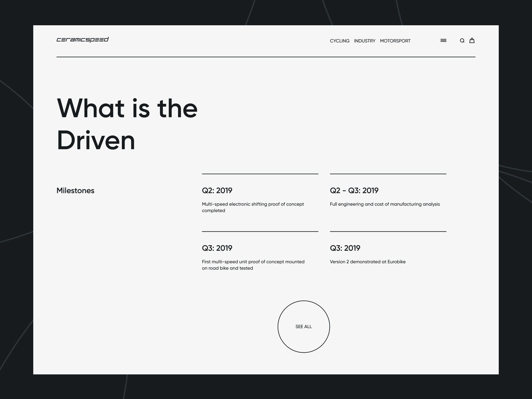532x399 pixels.
Task: Click the CeramicSpeed logo
Action: [x=82, y=40]
